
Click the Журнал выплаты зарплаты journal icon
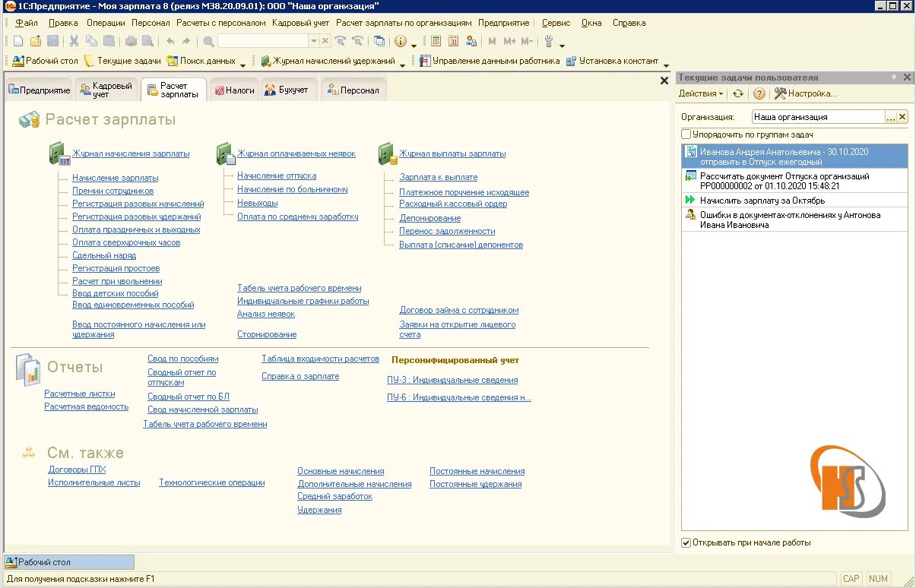pyautogui.click(x=388, y=153)
